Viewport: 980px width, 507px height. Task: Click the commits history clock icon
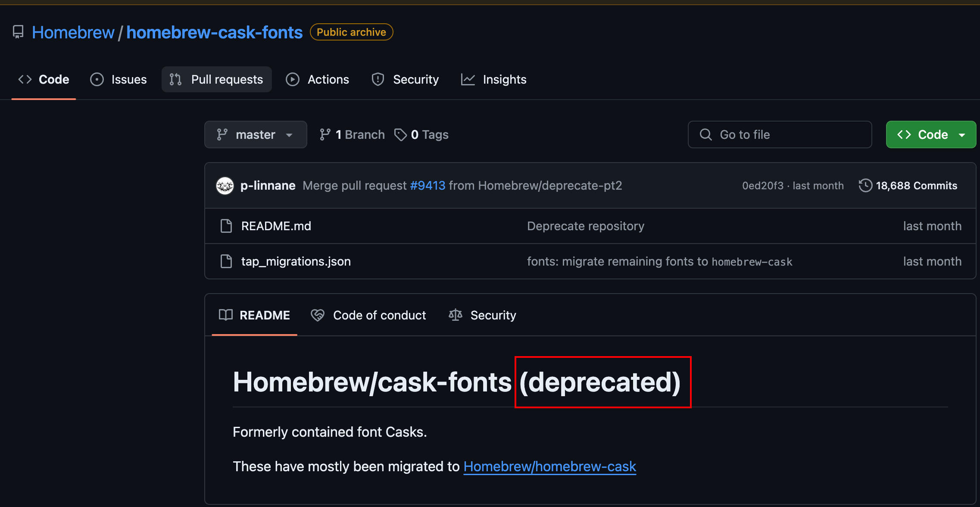click(865, 186)
